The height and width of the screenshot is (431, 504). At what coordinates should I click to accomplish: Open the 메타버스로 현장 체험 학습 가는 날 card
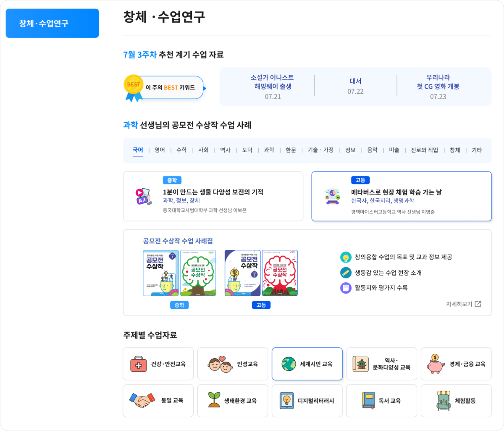(402, 196)
